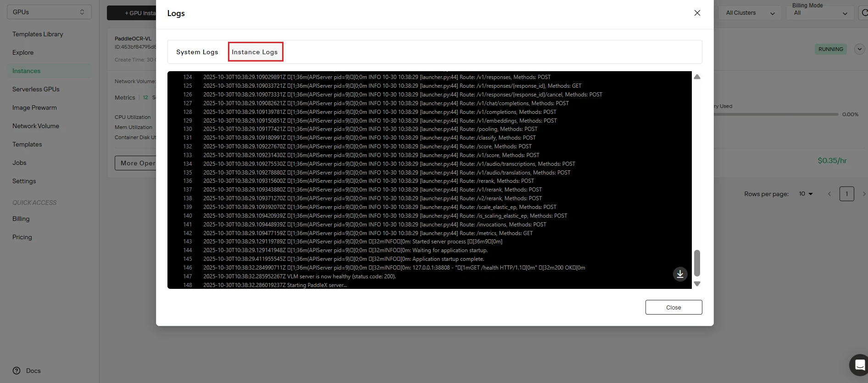Open the All Clusters dropdown
The image size is (868, 383).
(750, 13)
